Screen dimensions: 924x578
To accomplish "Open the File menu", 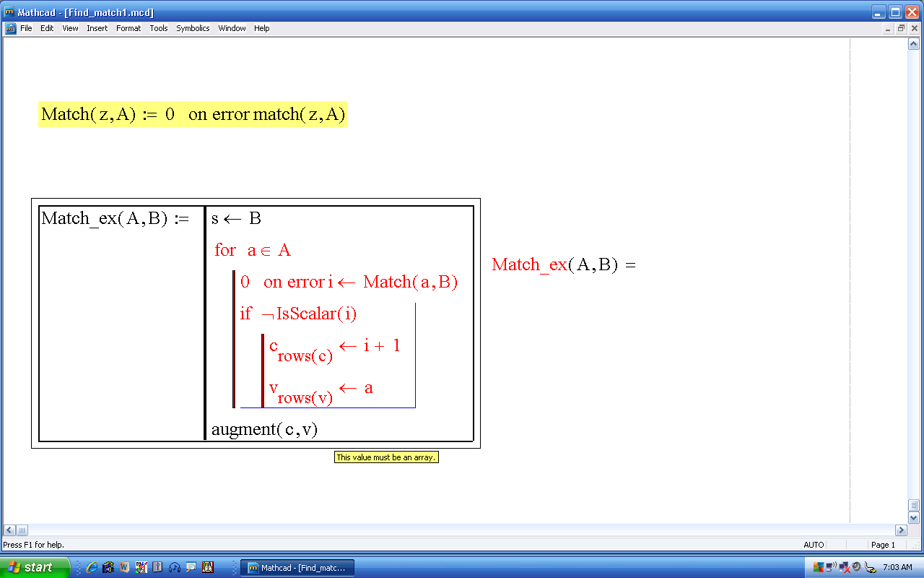I will pyautogui.click(x=26, y=28).
